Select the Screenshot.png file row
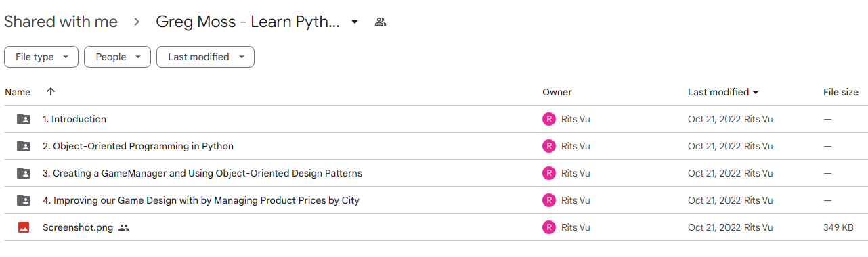 [x=434, y=227]
